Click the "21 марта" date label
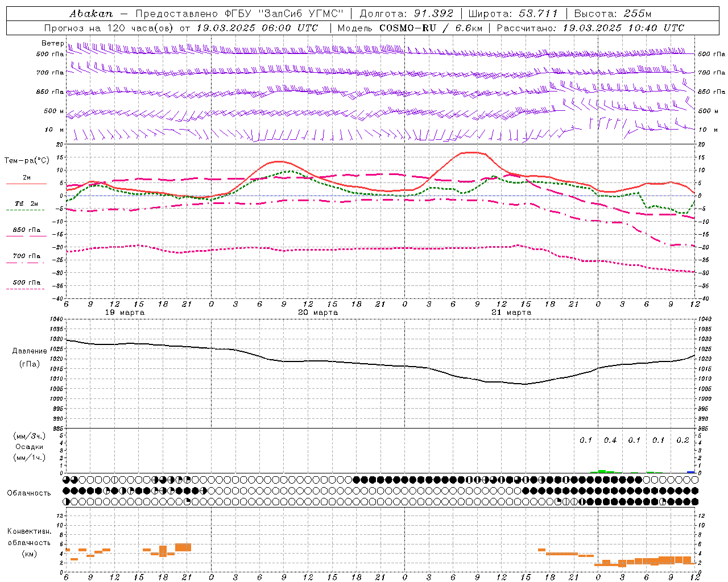 click(x=512, y=313)
